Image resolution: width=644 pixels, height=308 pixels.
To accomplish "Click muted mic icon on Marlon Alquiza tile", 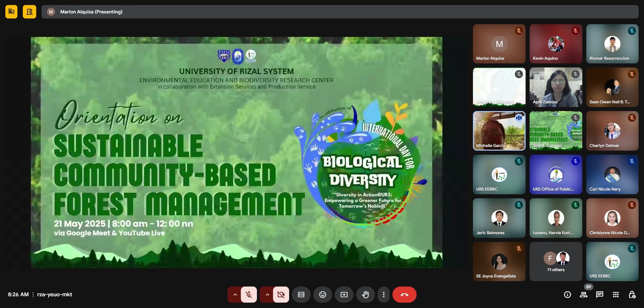I will coord(519,31).
